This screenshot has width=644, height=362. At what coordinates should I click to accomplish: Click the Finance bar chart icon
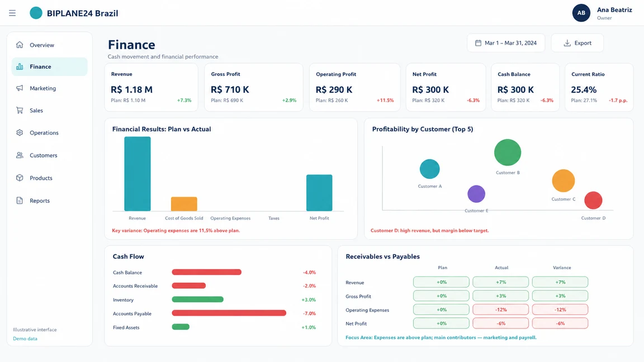tap(20, 66)
